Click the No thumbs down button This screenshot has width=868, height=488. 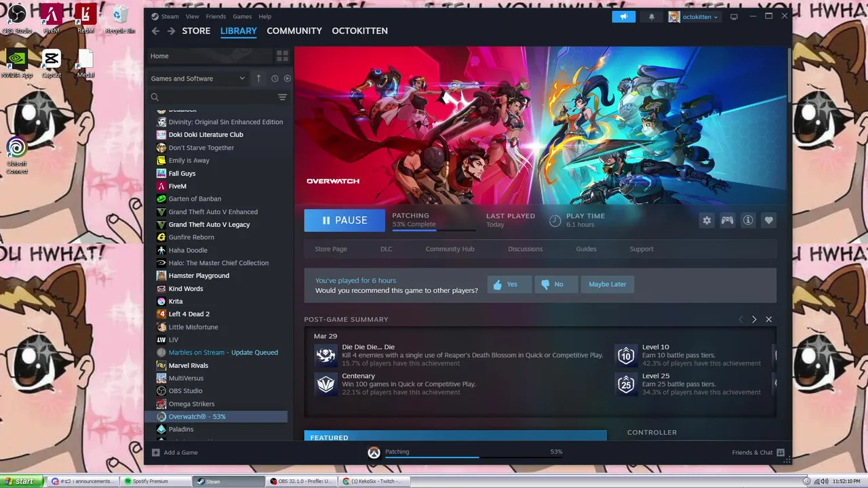point(556,285)
